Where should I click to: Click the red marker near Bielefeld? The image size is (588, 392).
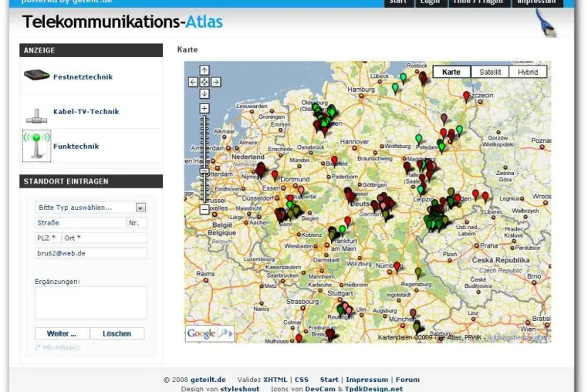(x=334, y=162)
